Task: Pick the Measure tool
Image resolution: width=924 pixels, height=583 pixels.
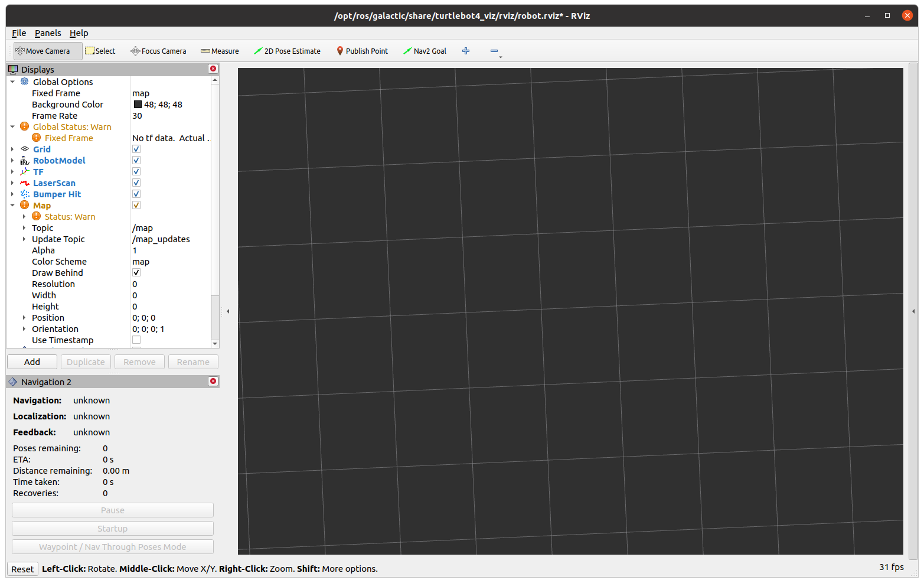Action: [219, 51]
